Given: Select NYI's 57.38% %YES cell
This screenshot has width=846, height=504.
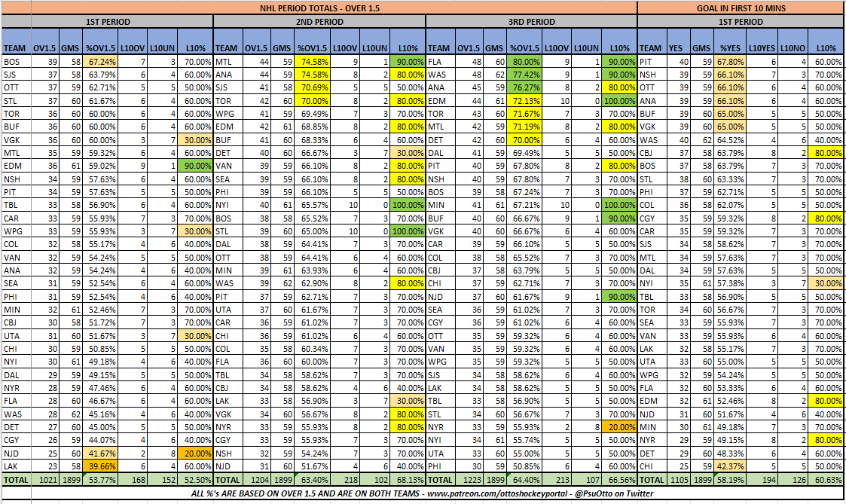Looking at the screenshot, I should tap(730, 283).
